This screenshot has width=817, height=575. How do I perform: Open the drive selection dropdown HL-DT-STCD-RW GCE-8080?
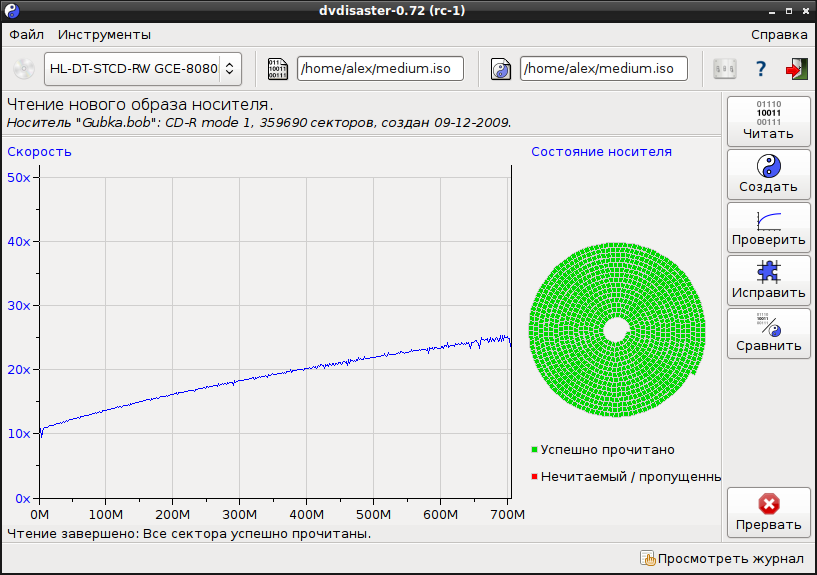click(143, 69)
